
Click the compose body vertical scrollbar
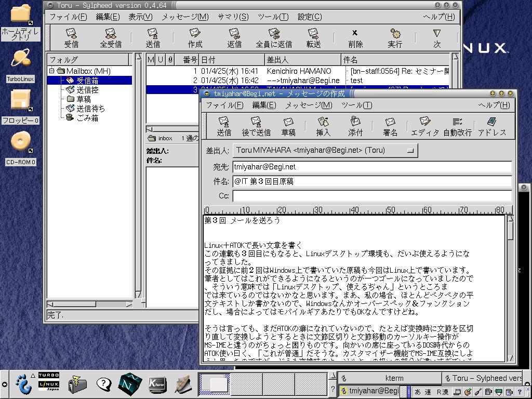coord(511,288)
